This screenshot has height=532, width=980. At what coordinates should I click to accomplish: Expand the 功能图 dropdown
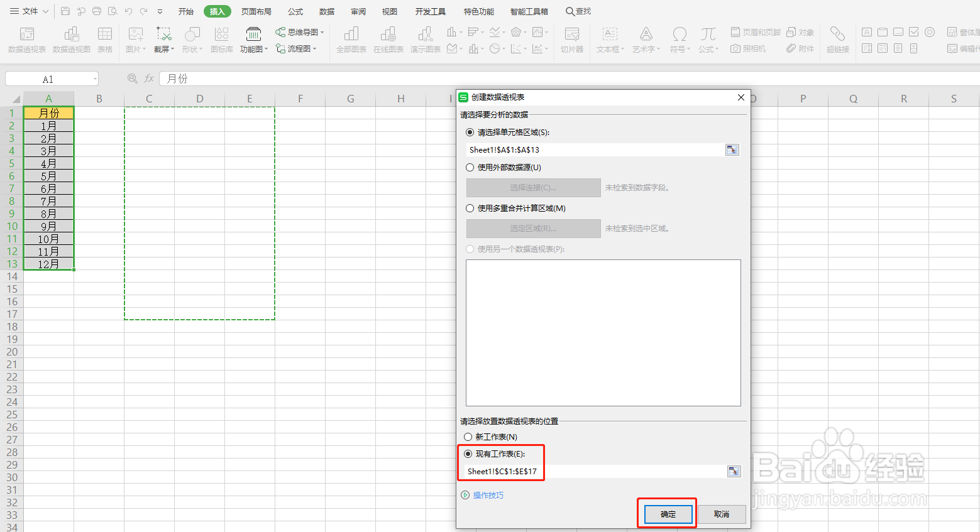(267, 49)
